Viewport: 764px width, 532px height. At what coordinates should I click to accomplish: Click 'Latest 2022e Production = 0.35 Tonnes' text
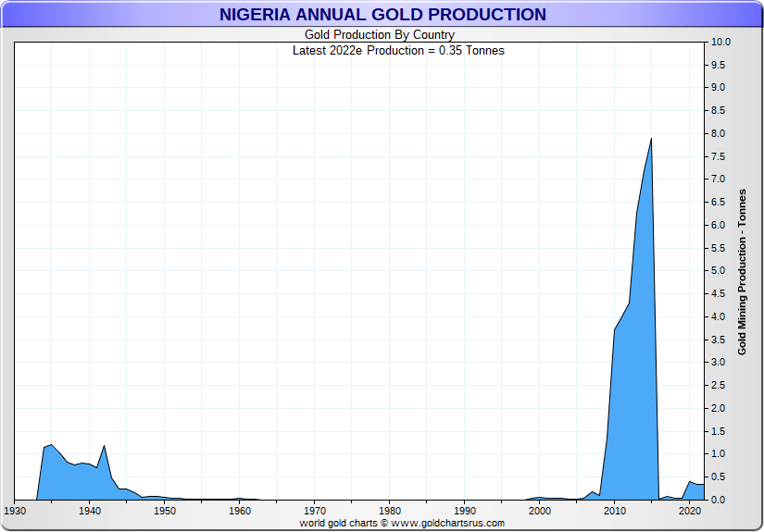[398, 51]
